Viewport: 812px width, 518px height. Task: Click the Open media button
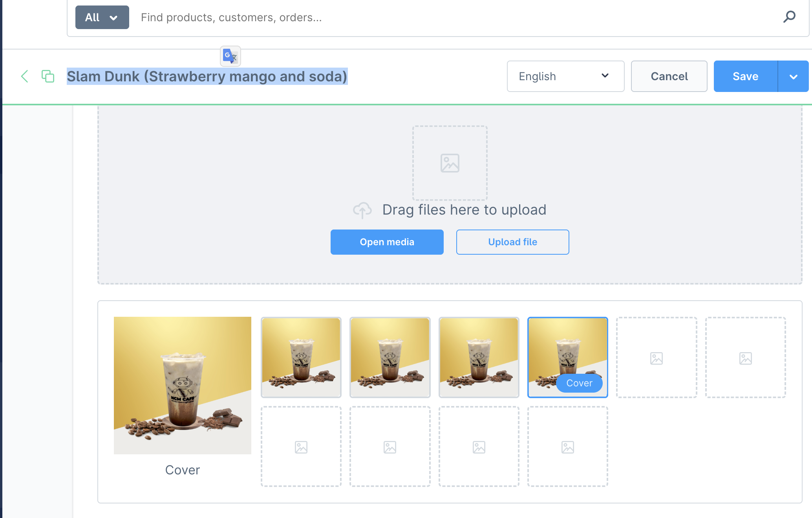pos(387,242)
